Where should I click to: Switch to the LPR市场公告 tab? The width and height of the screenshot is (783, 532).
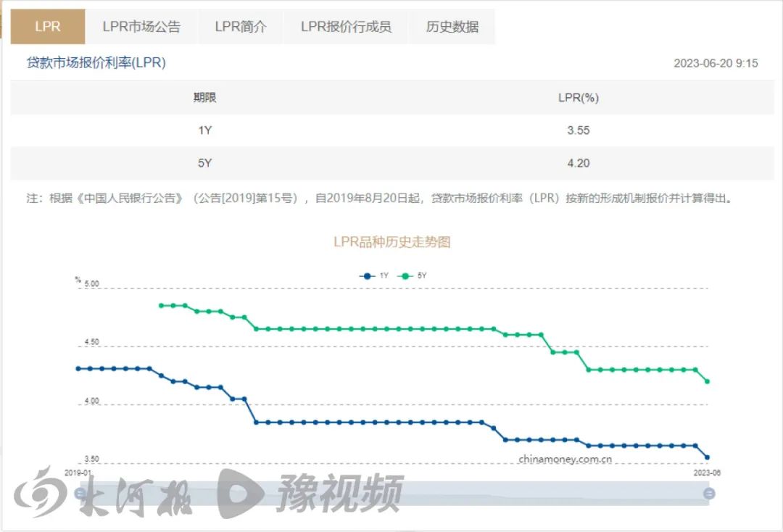pos(141,27)
